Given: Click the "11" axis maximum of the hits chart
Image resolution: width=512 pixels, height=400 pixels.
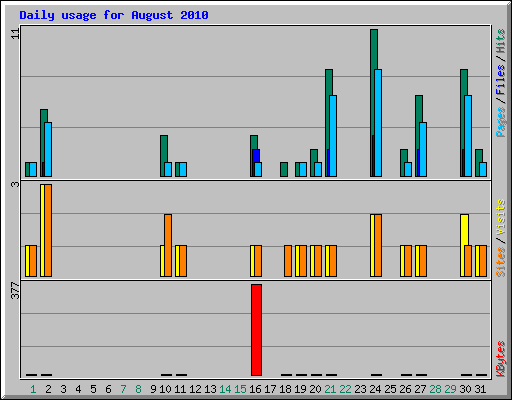Looking at the screenshot, I should click(15, 33).
